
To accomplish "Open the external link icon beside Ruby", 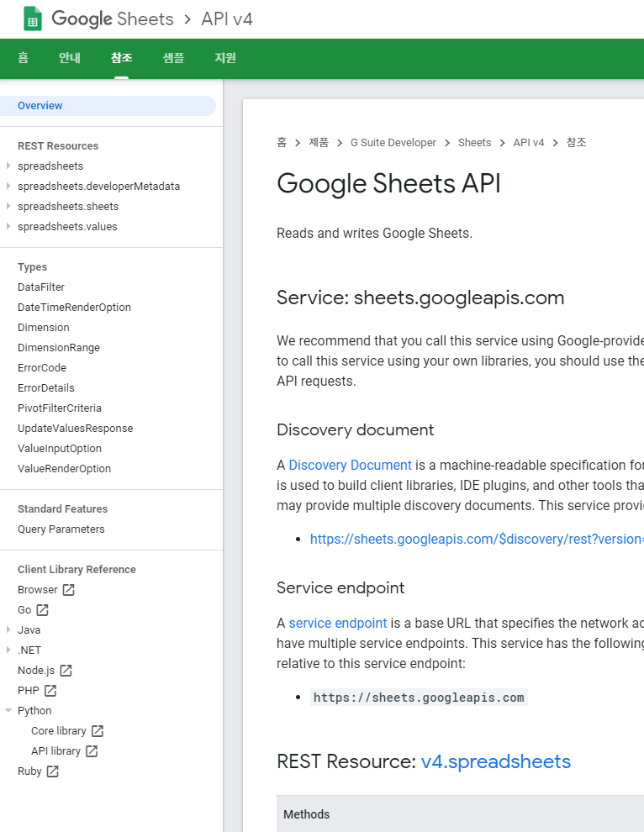I will tap(53, 771).
